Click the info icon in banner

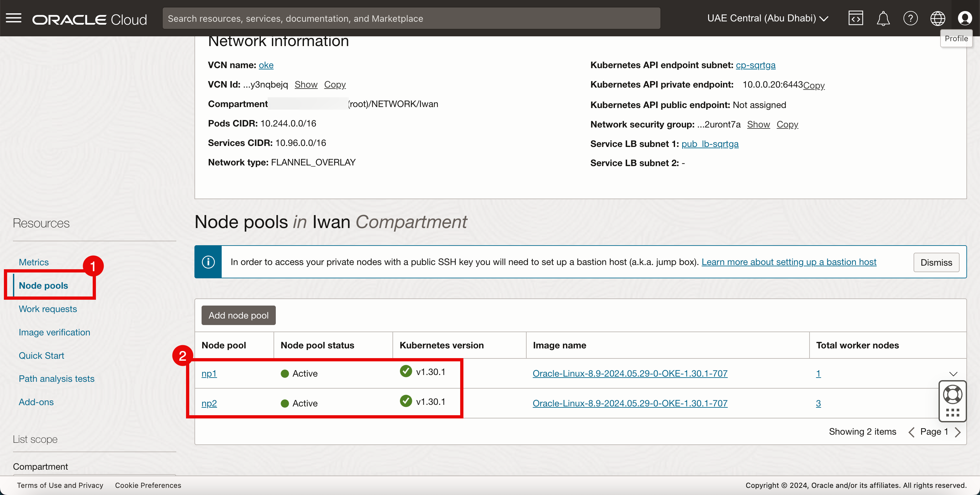(208, 262)
